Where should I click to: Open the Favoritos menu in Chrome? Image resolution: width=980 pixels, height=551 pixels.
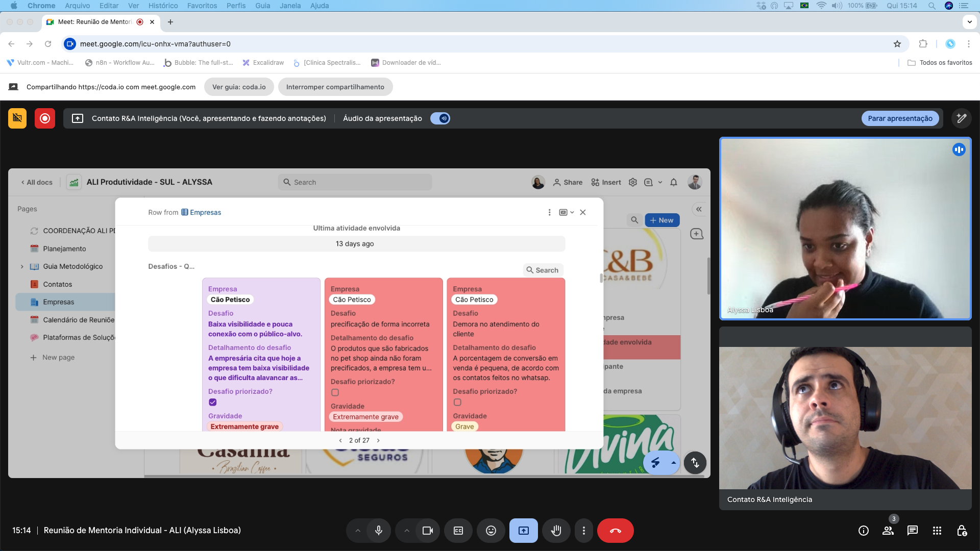coord(202,6)
